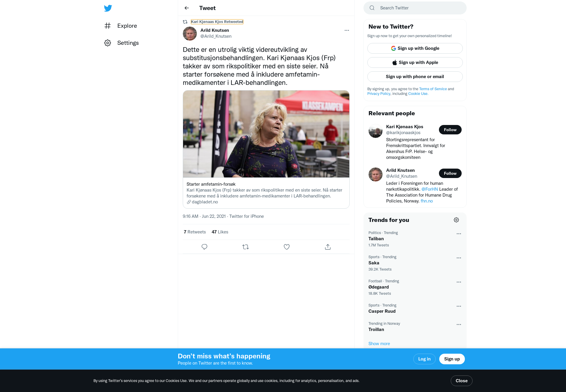Open the Terms of Service link
Viewport: 566px width, 392px height.
click(x=433, y=89)
